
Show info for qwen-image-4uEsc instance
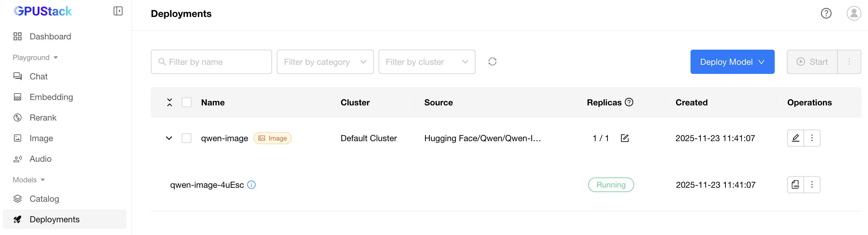click(x=251, y=185)
